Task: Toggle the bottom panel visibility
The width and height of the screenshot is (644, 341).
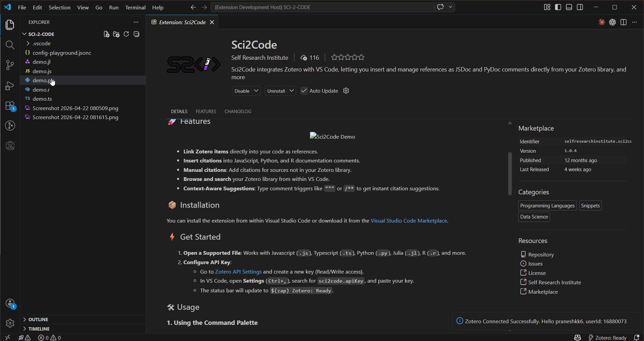Action: point(569,7)
